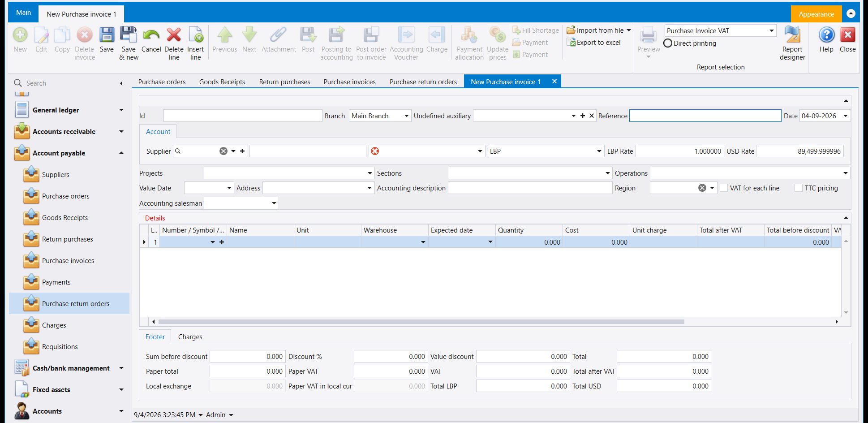Click the Save toolbar icon

coord(107,35)
